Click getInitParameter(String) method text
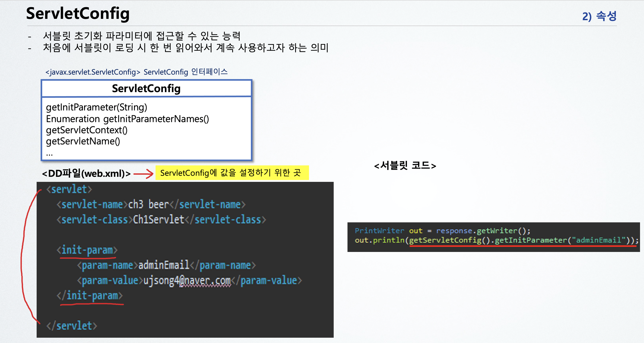This screenshot has width=644, height=343. pos(96,107)
